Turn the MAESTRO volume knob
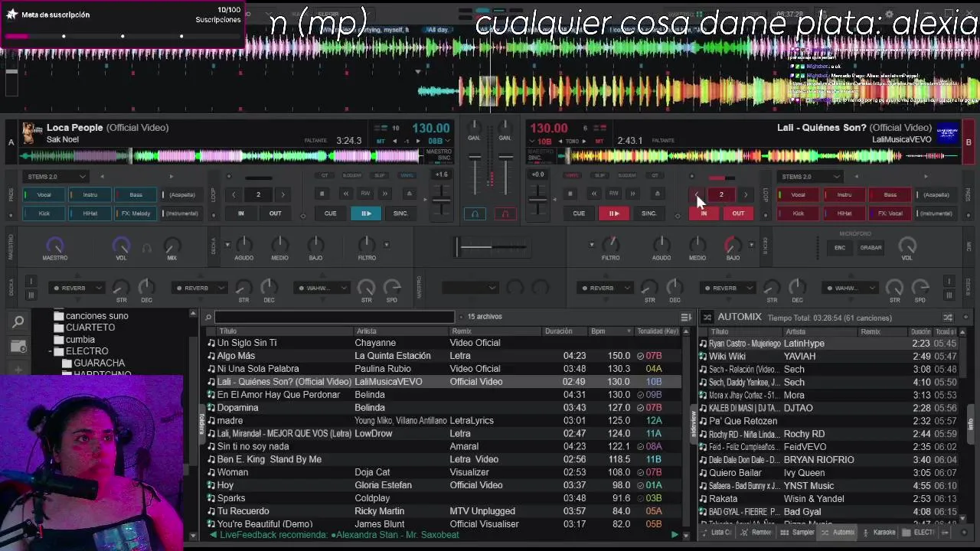Screen dimensions: 980x551 (x=54, y=246)
